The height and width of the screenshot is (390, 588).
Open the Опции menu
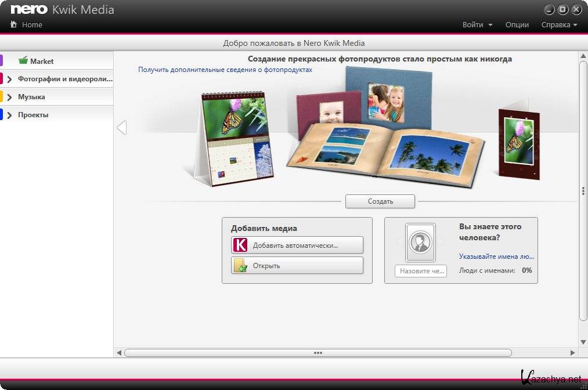click(x=517, y=25)
